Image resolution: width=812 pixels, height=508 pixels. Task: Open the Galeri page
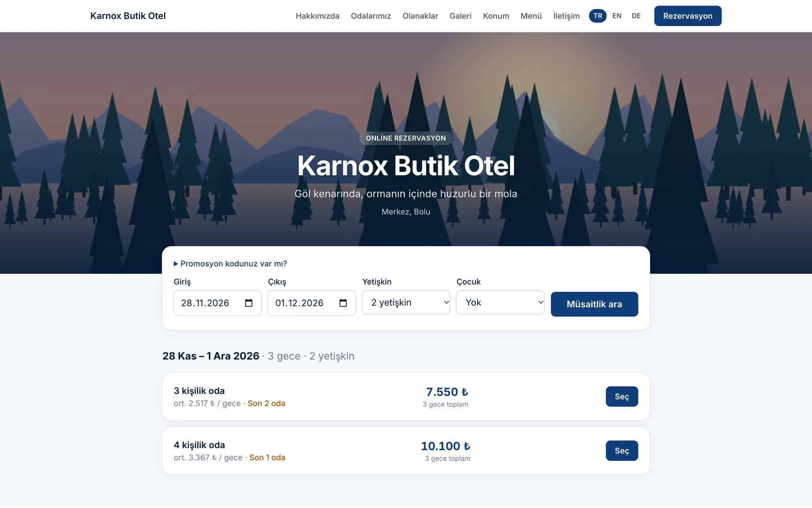pos(460,16)
